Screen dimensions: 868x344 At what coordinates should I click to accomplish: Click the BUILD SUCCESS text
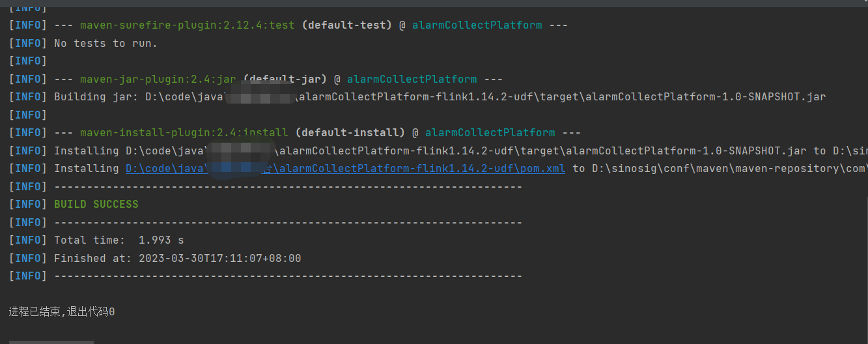point(96,204)
